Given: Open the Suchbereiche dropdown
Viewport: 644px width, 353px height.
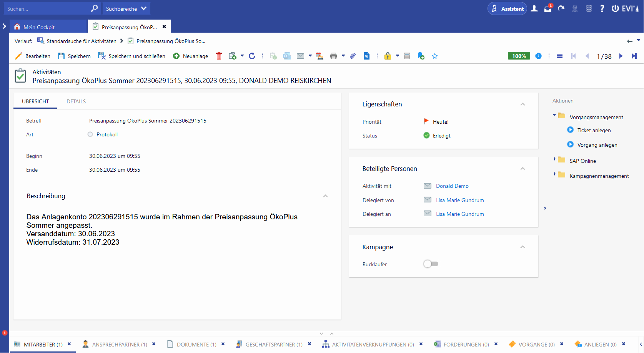Looking at the screenshot, I should pyautogui.click(x=126, y=8).
